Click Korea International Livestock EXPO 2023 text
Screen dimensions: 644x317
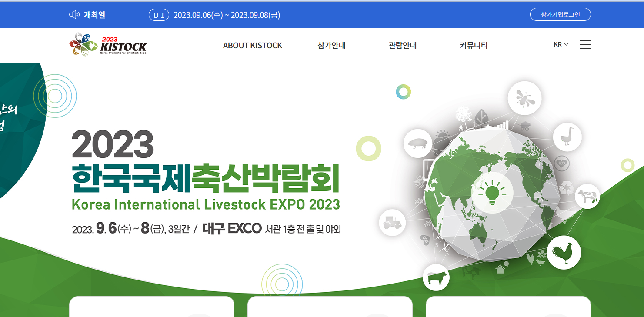pos(206,204)
